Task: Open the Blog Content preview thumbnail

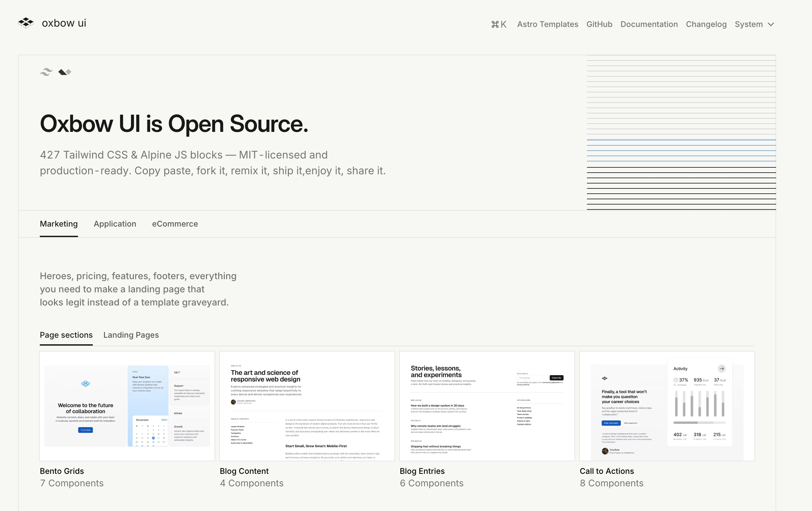Action: (307, 406)
